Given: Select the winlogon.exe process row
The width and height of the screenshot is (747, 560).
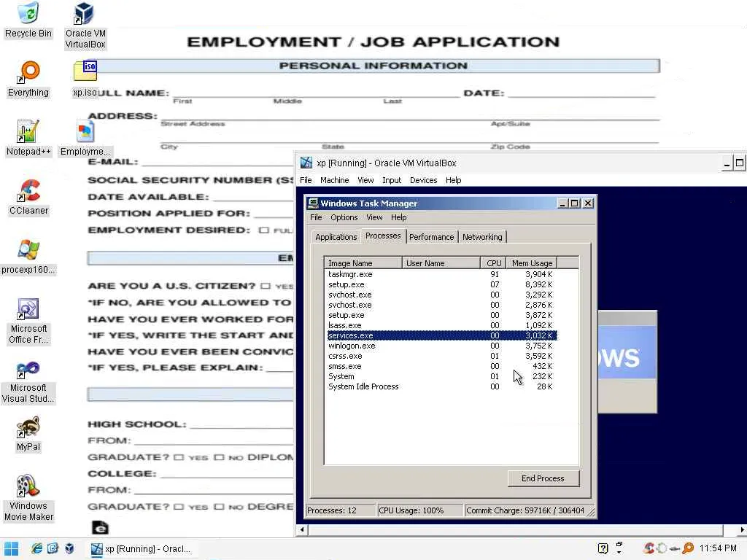Looking at the screenshot, I should pyautogui.click(x=441, y=346).
